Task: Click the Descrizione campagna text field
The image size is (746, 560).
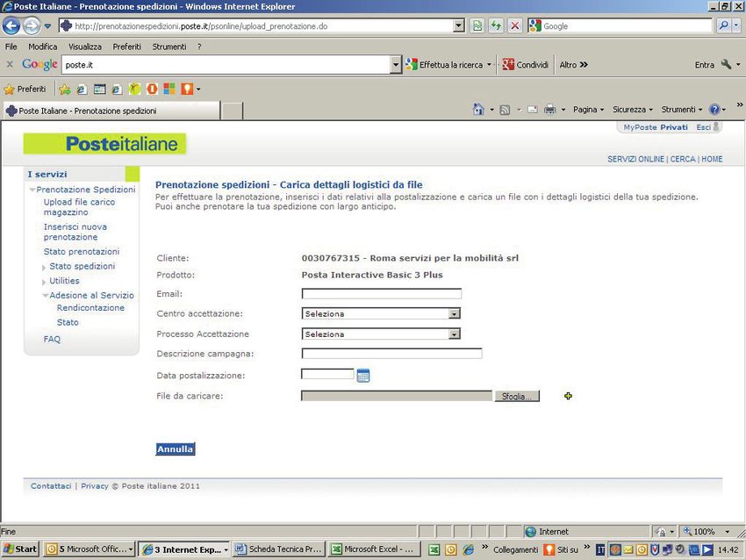Action: (391, 354)
